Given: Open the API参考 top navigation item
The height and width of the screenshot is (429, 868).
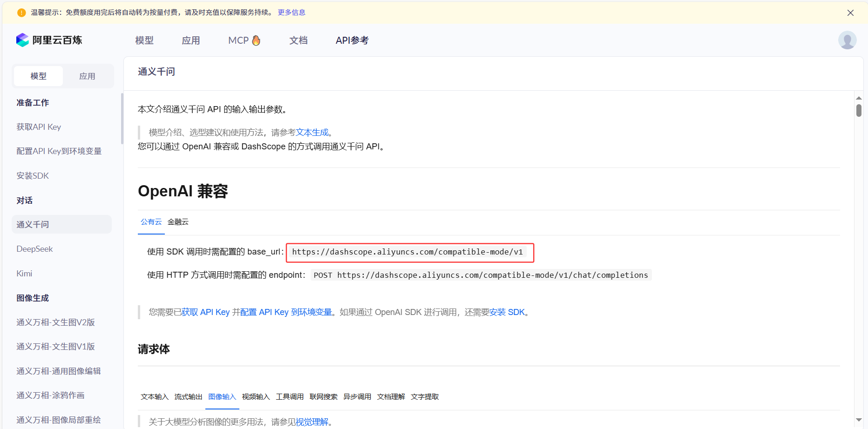Looking at the screenshot, I should pyautogui.click(x=352, y=40).
